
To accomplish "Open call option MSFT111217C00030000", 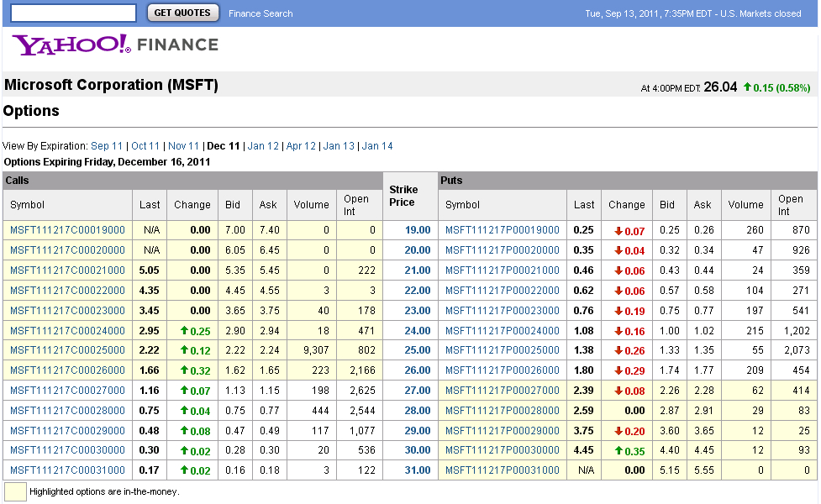I will (67, 450).
